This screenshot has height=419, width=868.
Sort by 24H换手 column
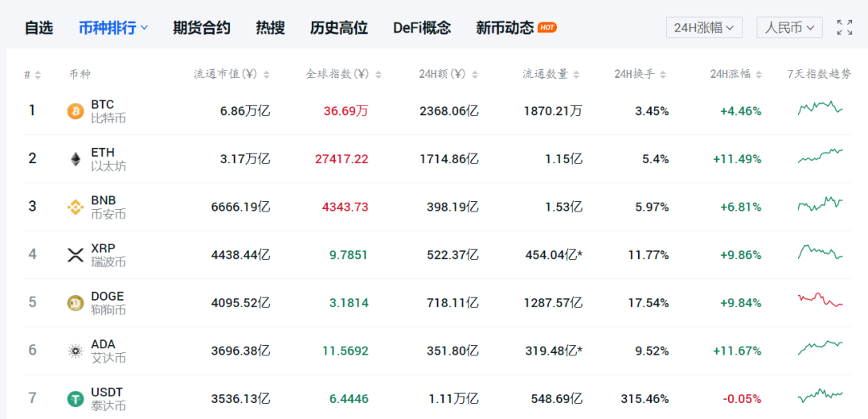click(663, 75)
